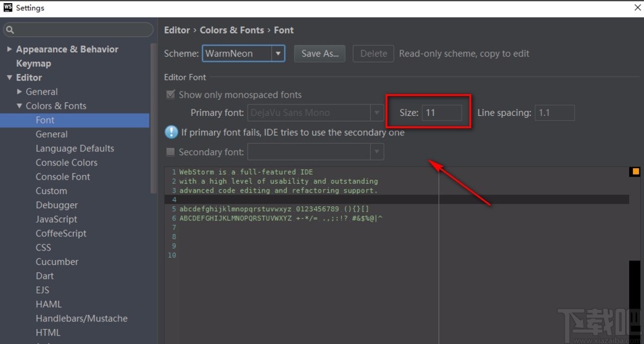Click the search magnifier icon in settings
644x344 pixels.
pos(10,30)
